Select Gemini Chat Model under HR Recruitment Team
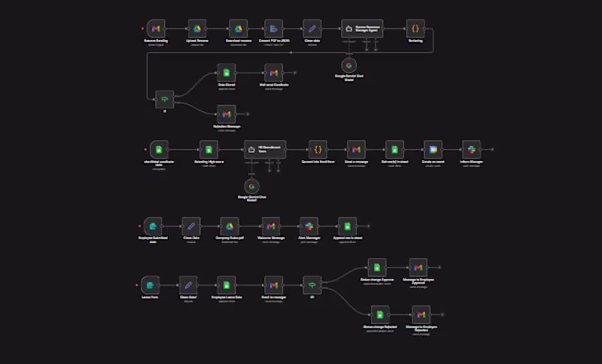 point(252,187)
